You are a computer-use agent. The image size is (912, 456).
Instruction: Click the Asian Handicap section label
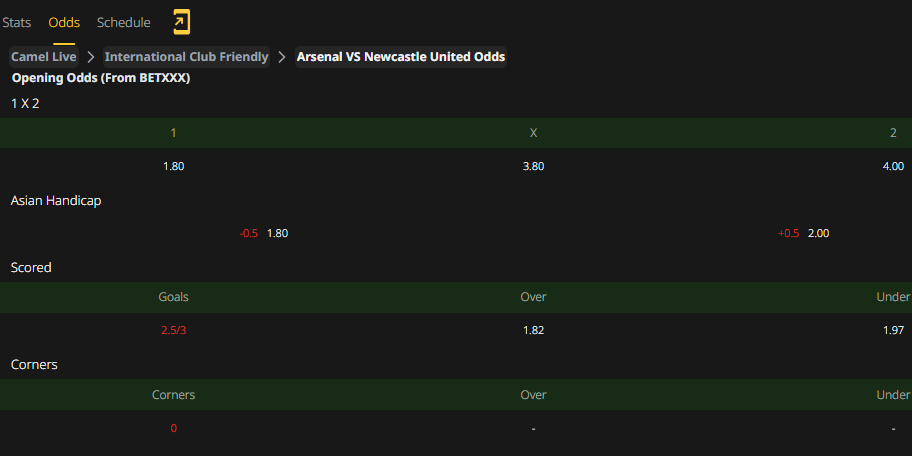tap(56, 201)
